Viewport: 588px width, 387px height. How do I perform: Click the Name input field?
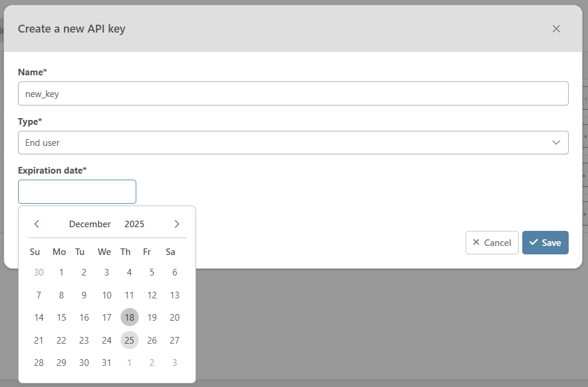tap(293, 93)
